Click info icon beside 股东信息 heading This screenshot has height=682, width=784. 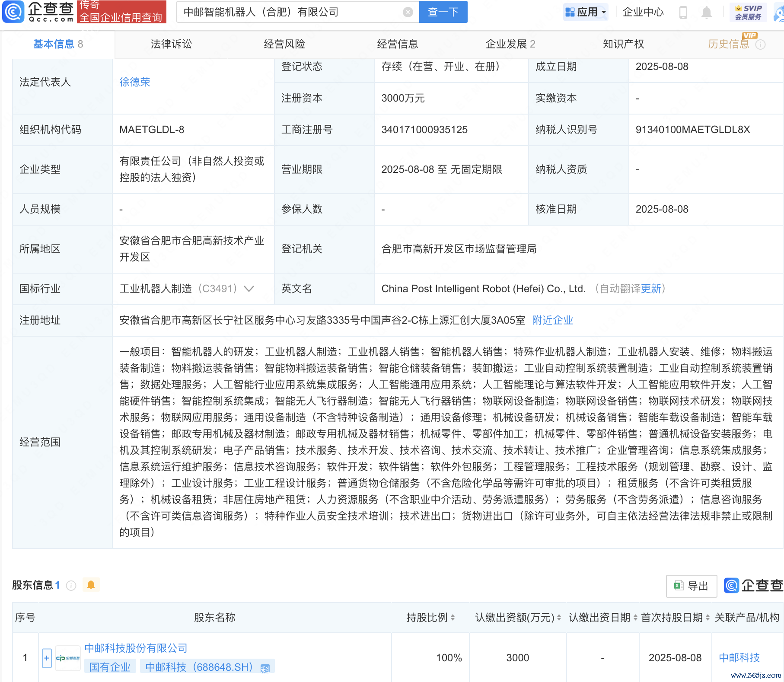click(71, 585)
